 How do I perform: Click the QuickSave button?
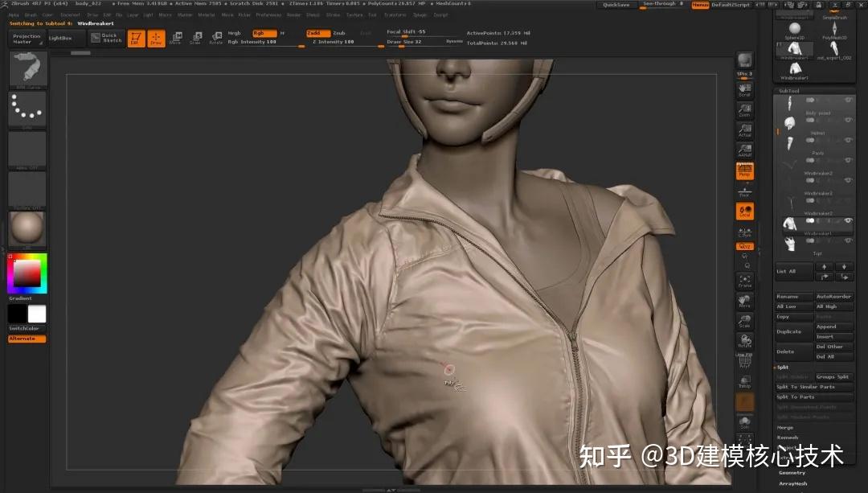616,5
